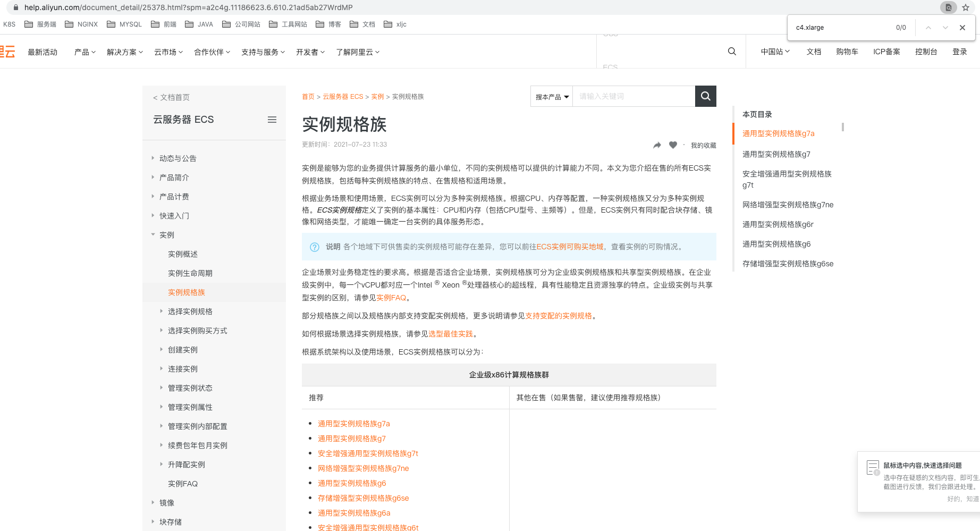Open the 解决方案 navigation dropdown
The height and width of the screenshot is (531, 980).
pos(125,52)
